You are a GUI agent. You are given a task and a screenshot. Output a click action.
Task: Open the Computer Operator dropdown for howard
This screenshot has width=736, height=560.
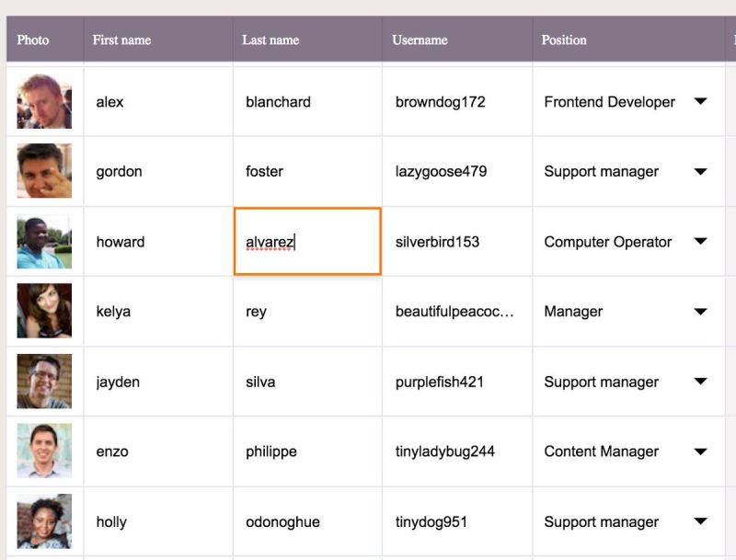tap(700, 242)
